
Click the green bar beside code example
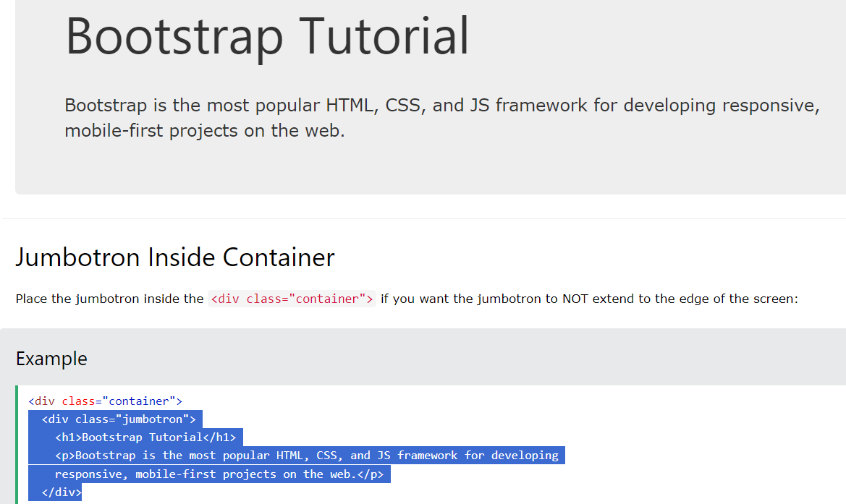click(x=16, y=445)
